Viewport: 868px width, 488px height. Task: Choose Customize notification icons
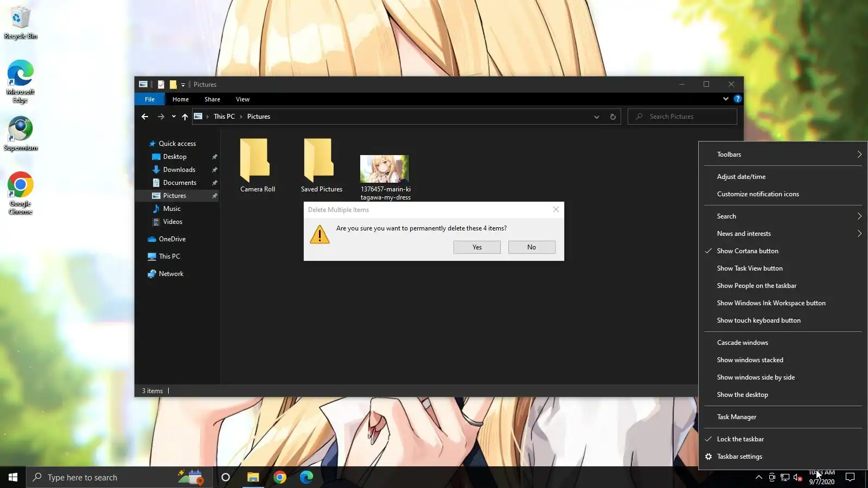(x=783, y=194)
